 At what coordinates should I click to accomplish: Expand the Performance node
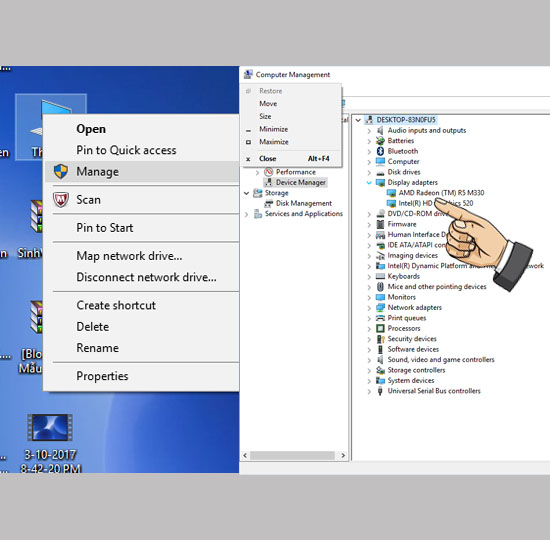tap(257, 172)
